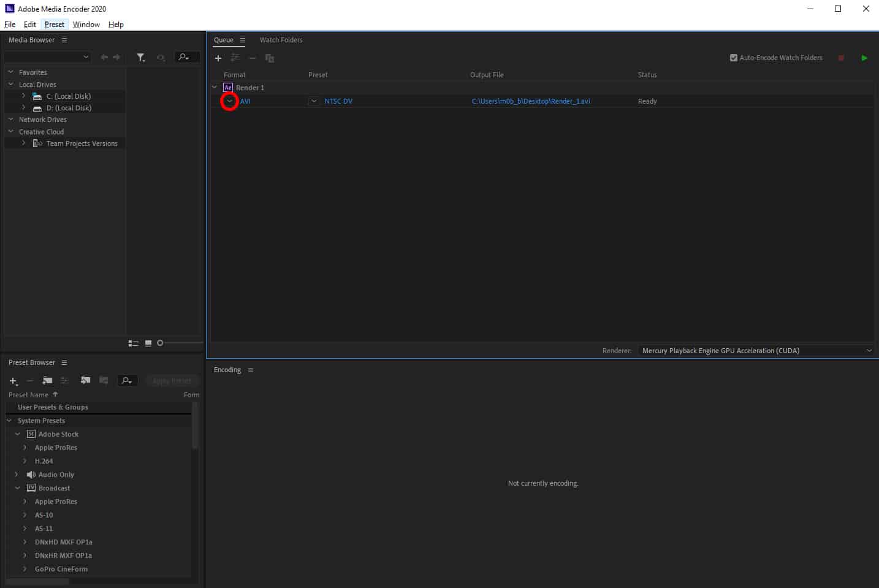The width and height of the screenshot is (879, 588).
Task: Click the After Effects icon beside Render 1
Action: pos(228,88)
